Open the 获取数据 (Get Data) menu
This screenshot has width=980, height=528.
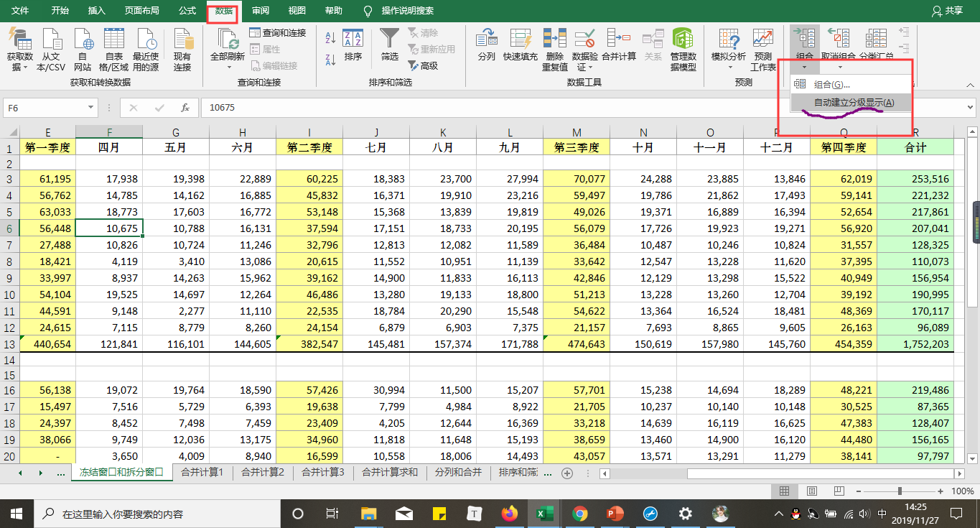click(x=20, y=50)
